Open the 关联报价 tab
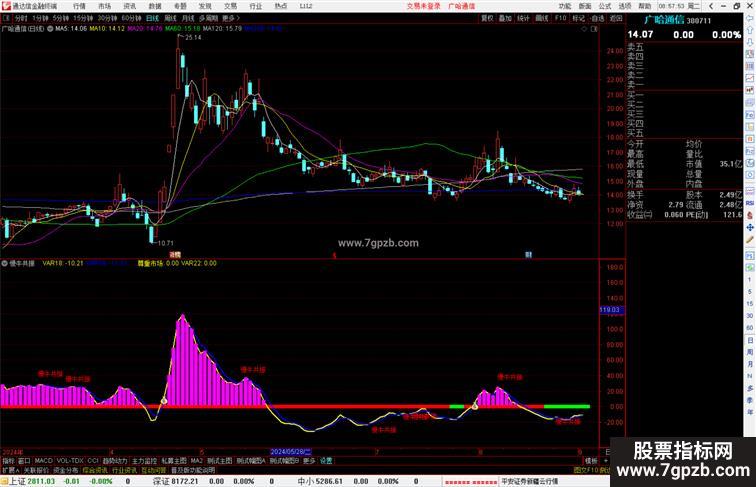 36,470
